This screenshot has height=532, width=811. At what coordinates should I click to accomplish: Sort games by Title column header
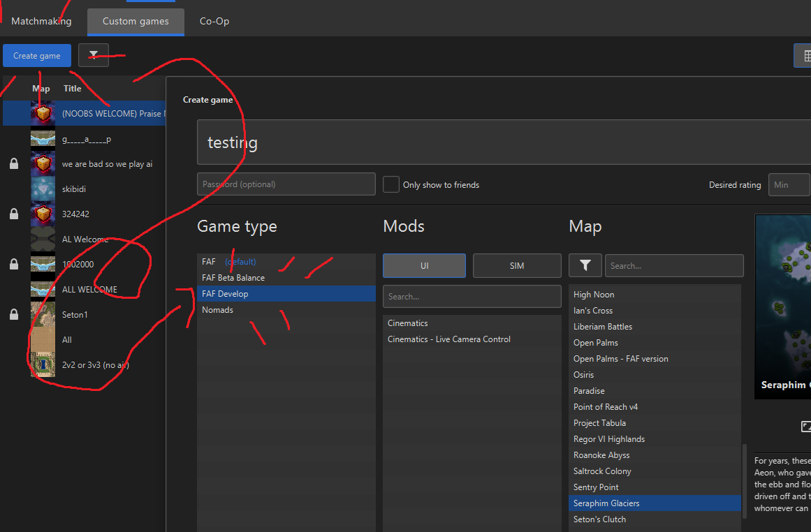pyautogui.click(x=73, y=89)
